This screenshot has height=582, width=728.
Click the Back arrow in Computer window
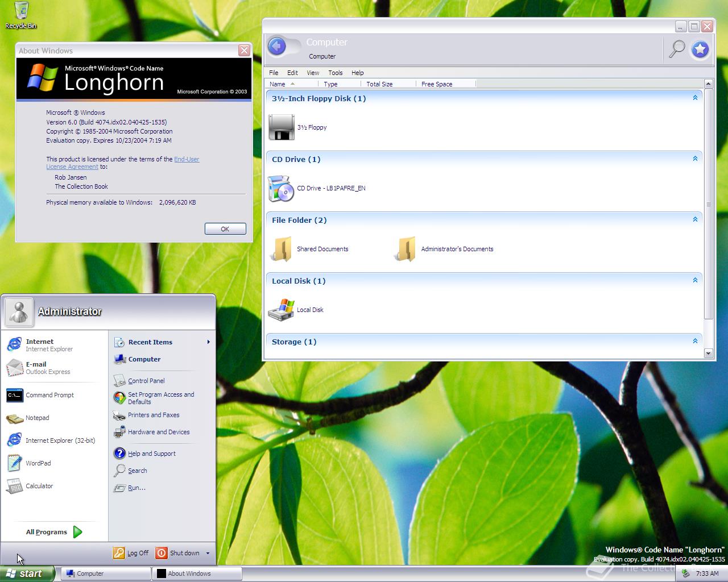[277, 46]
